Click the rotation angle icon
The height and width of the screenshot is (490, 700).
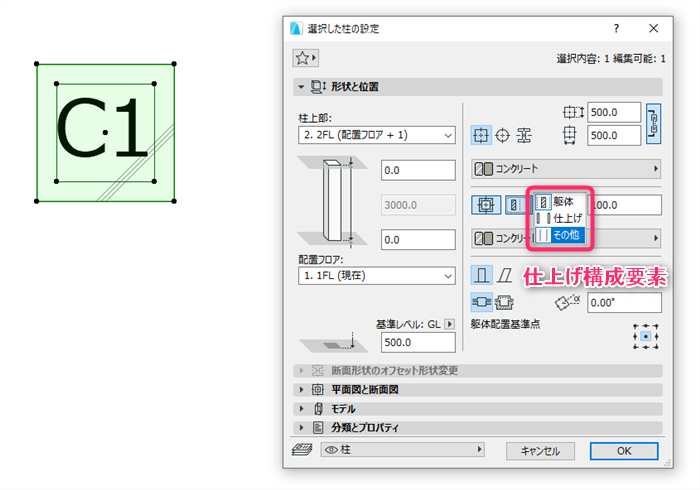click(567, 302)
